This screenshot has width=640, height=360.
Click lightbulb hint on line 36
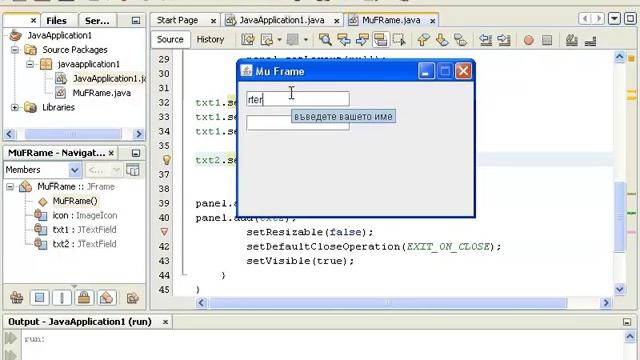click(167, 160)
